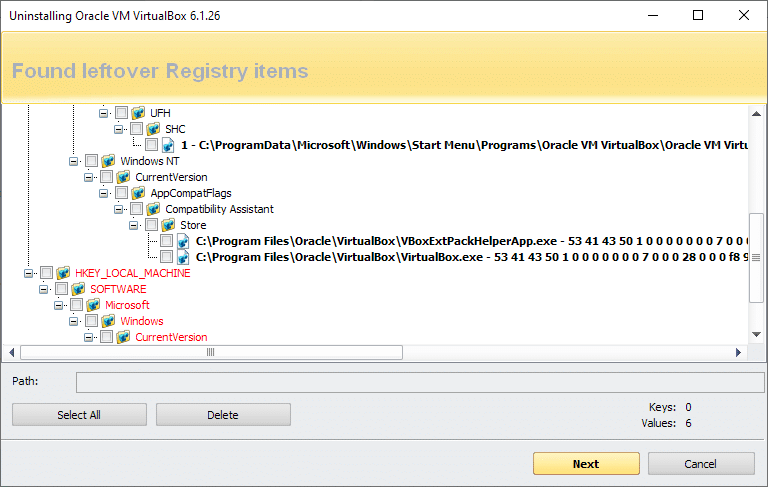Check the black CurrentVersion checkbox
Viewport: 768px width, 487px height.
tap(106, 177)
